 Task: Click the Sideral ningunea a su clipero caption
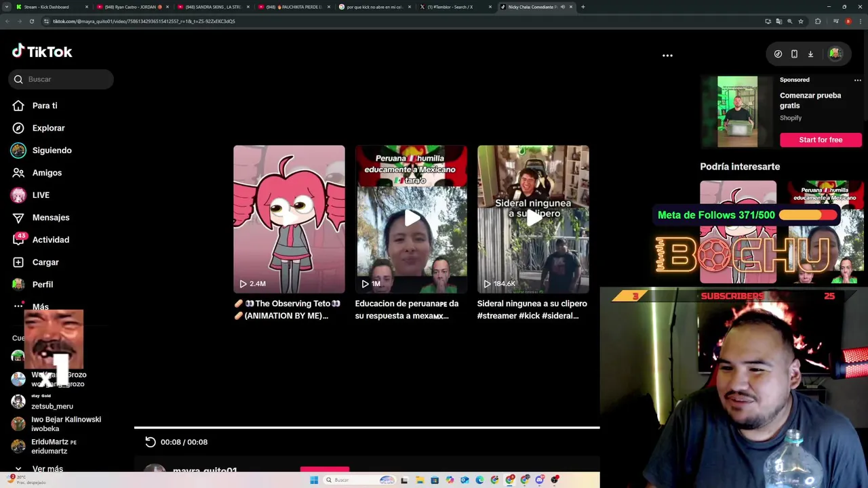(532, 310)
